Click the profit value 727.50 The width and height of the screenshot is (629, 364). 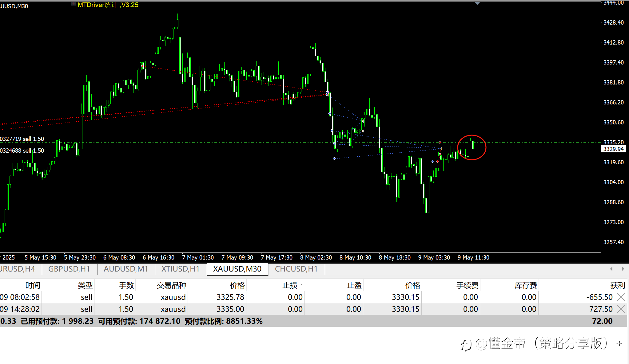pyautogui.click(x=601, y=309)
